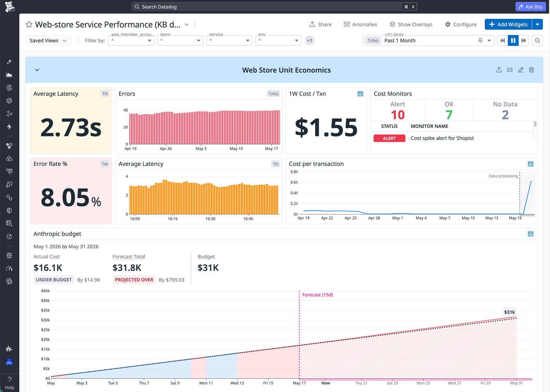Show the +1 additional filter
Screen dimensions: 550x392
point(310,40)
